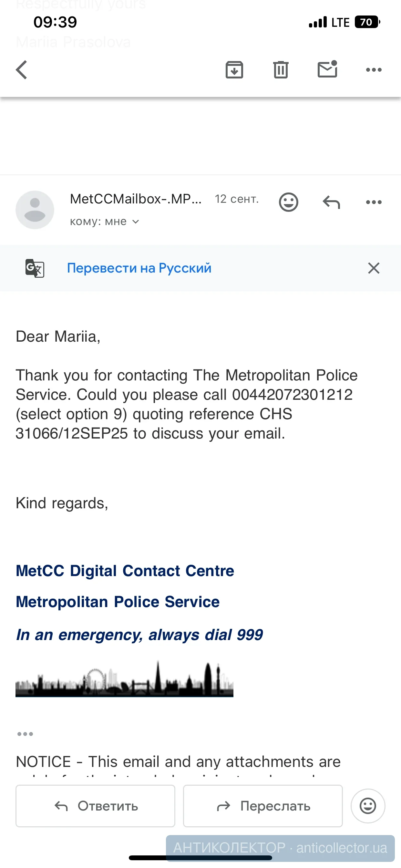The image size is (401, 868).
Task: Reply using arrow icon in message header
Action: (x=331, y=202)
